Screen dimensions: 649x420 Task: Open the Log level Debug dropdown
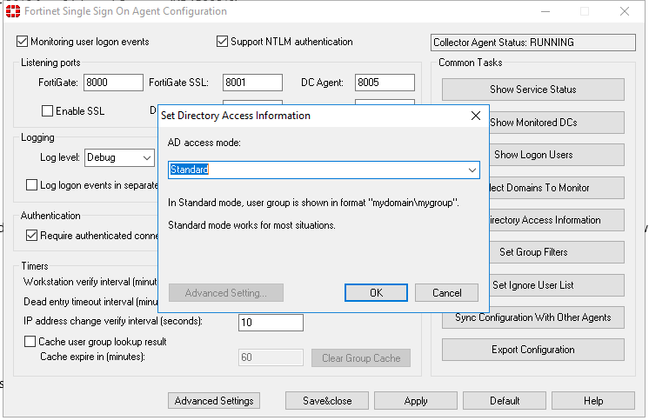(147, 157)
